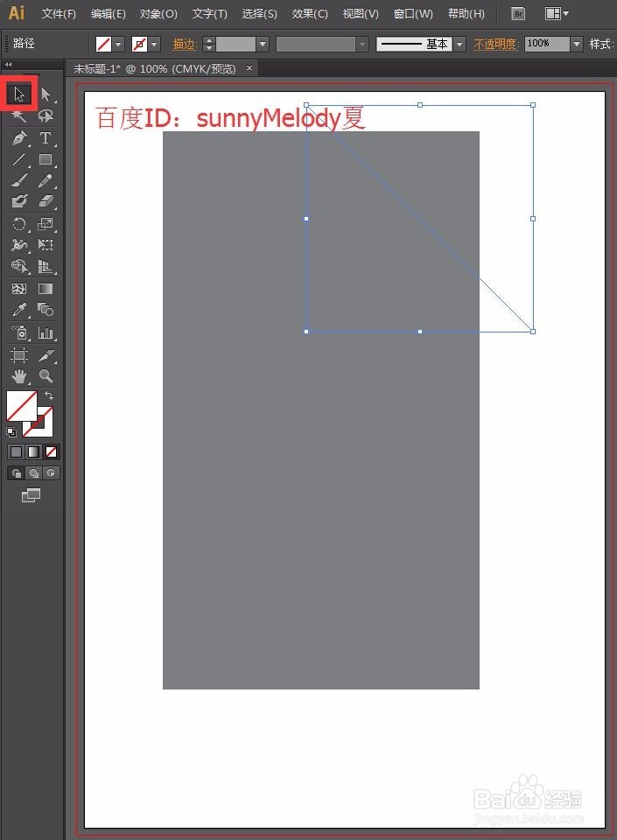Open the 窗口(W) menu
The height and width of the screenshot is (840, 617).
(x=413, y=14)
